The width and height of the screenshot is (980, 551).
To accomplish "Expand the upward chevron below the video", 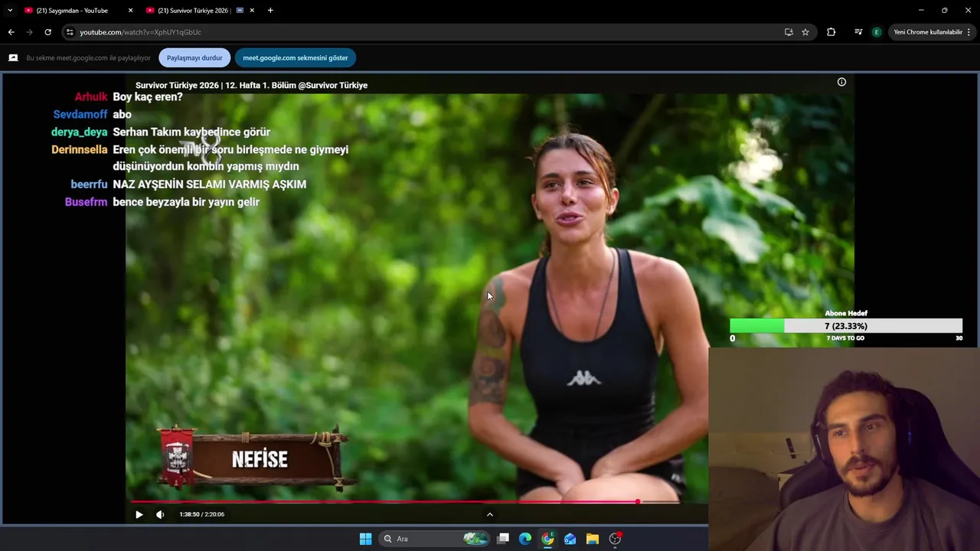I will tap(490, 514).
